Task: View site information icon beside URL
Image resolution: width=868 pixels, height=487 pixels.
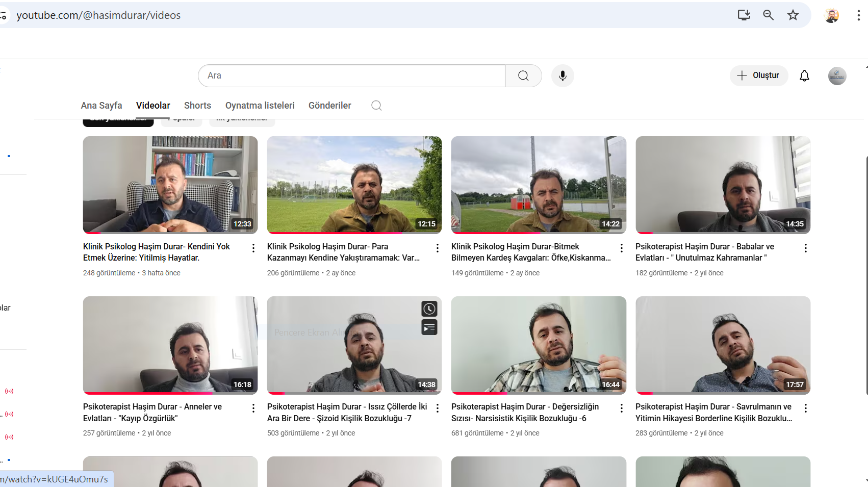Action: [x=4, y=15]
